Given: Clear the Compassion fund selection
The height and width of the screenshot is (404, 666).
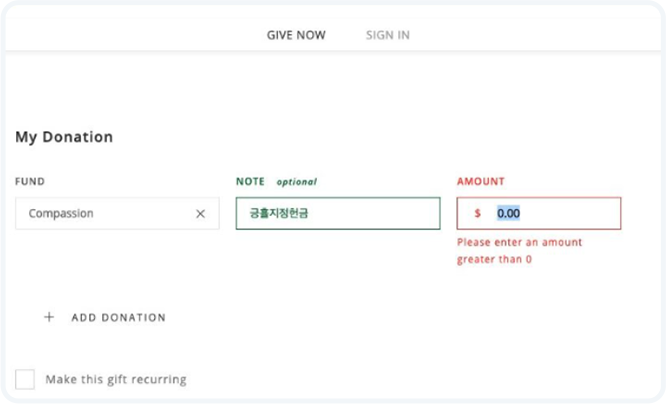Looking at the screenshot, I should pos(200,213).
